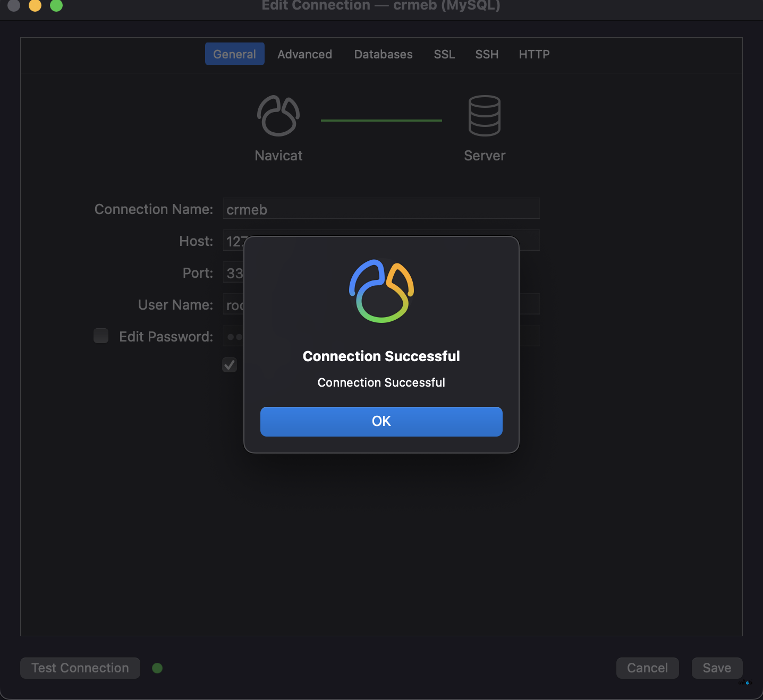The image size is (763, 700).
Task: Click the Server database cylinder icon
Action: click(x=484, y=116)
